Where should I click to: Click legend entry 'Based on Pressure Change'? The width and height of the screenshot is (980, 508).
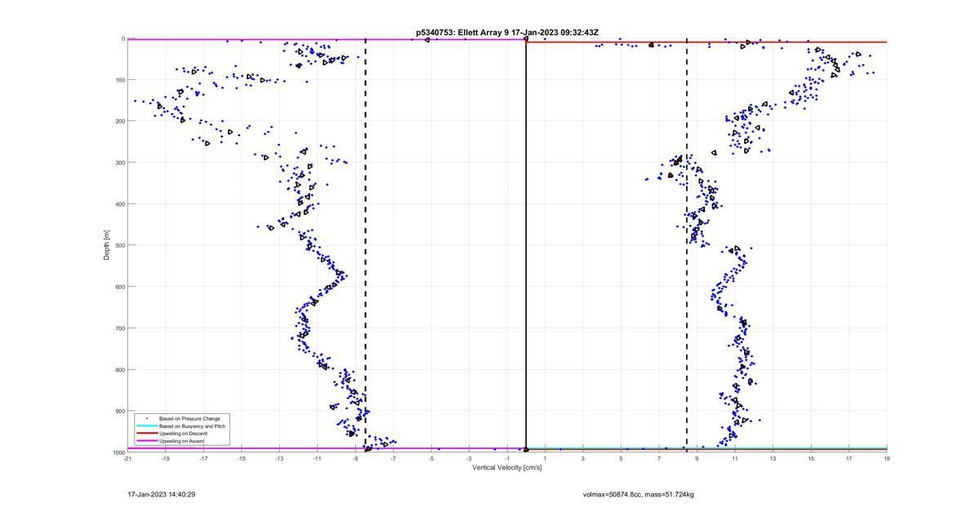pyautogui.click(x=189, y=418)
